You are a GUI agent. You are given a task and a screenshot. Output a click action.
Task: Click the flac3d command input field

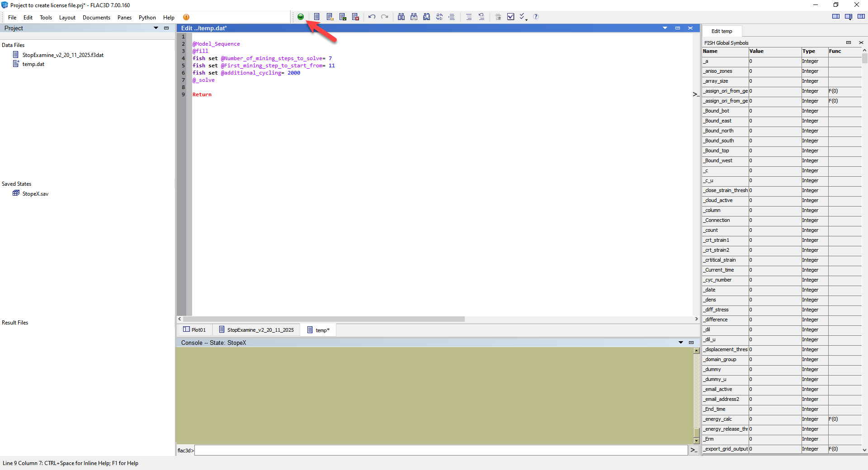point(441,450)
